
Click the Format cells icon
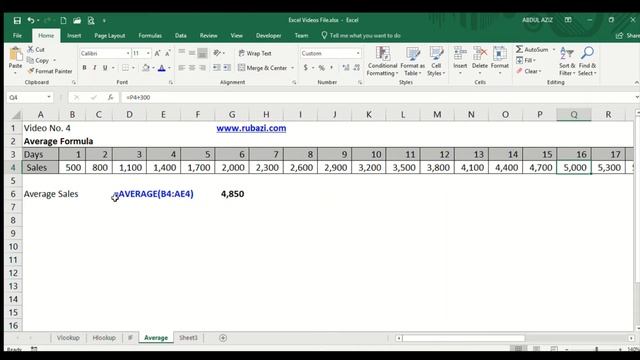click(500, 53)
